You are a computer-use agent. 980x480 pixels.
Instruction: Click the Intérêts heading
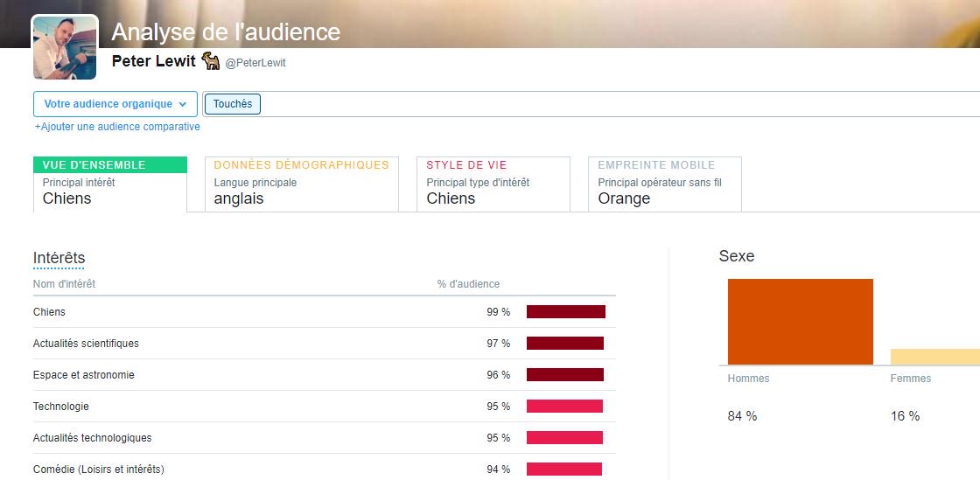pos(59,258)
